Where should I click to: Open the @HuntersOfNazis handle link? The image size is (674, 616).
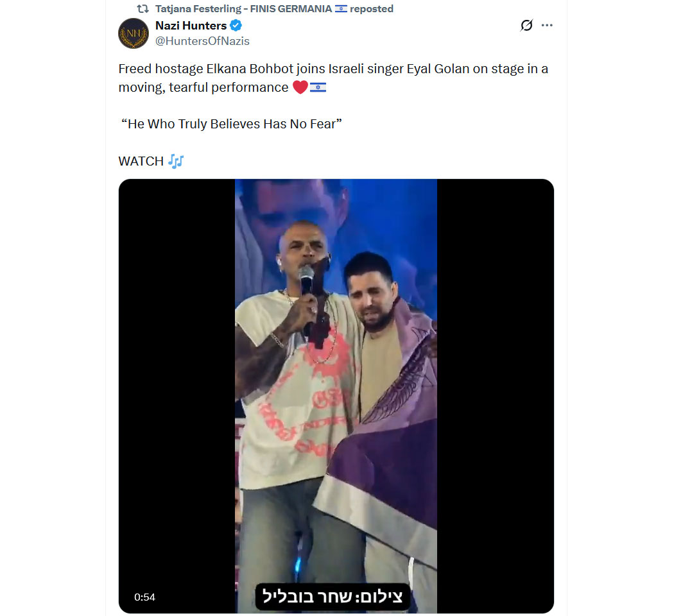click(x=202, y=41)
